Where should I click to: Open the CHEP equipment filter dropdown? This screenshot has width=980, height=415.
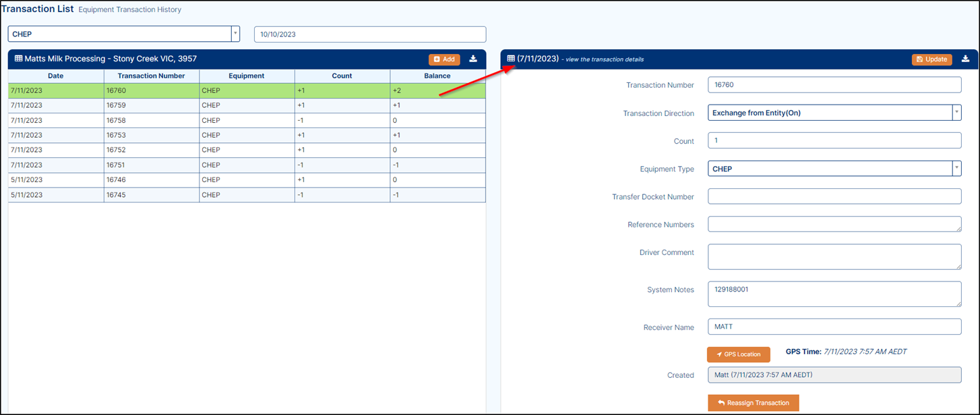[124, 34]
